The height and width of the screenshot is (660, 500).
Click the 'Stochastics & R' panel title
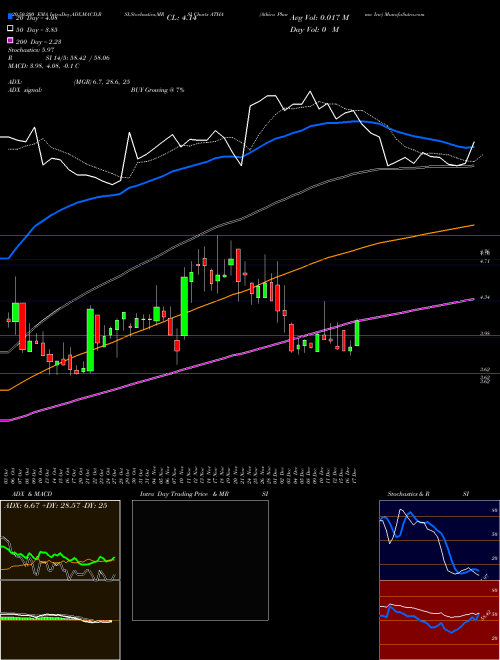click(408, 494)
